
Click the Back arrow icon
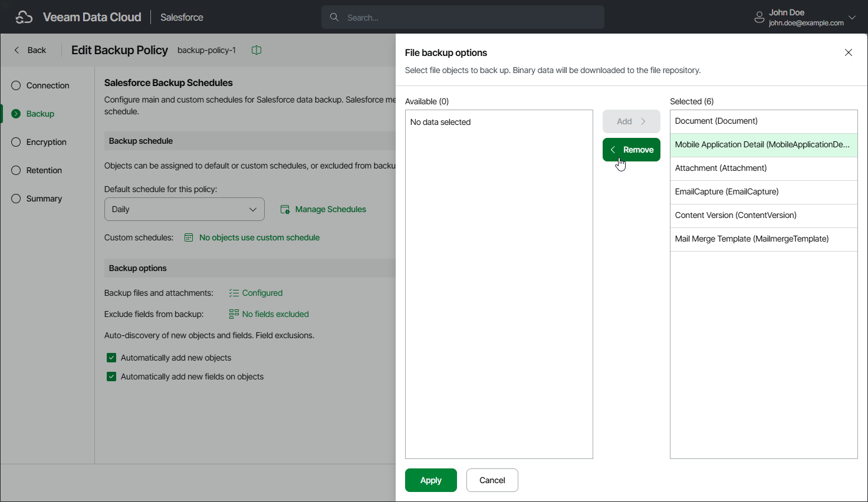coord(17,50)
